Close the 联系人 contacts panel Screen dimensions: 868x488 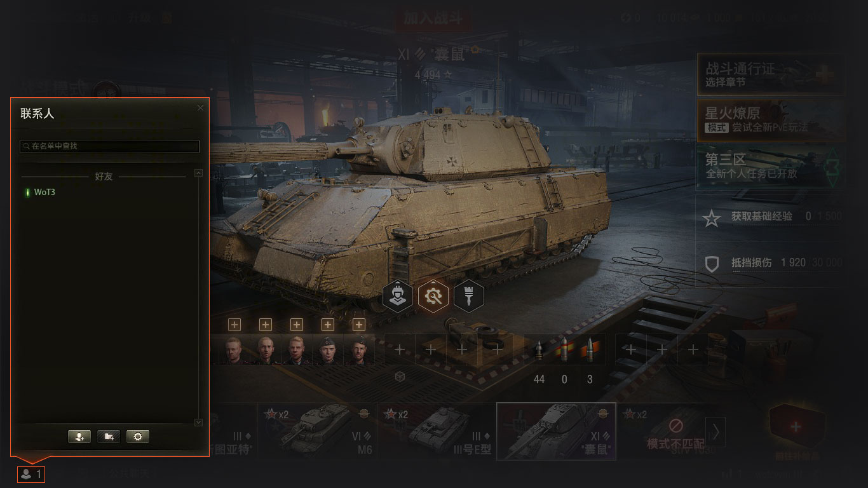tap(201, 108)
